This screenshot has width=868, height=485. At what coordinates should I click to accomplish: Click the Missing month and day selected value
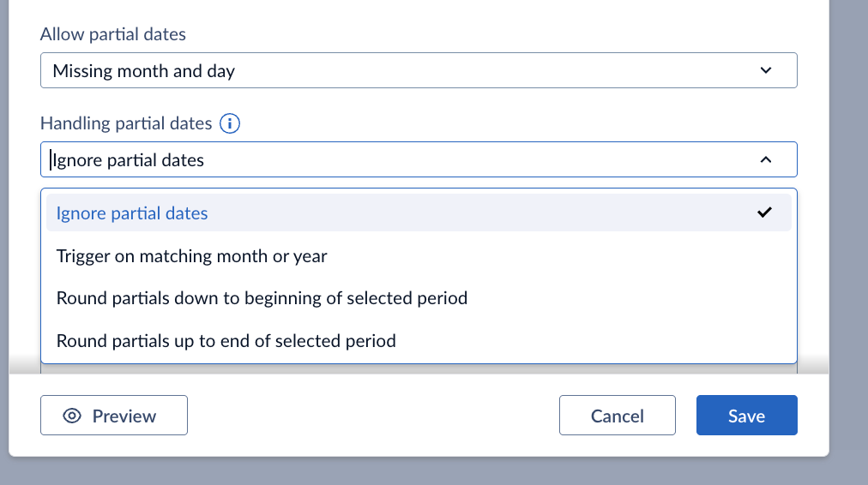[x=143, y=70]
